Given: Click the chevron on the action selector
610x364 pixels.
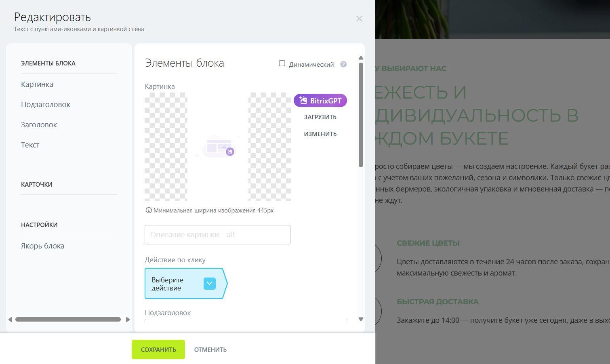Looking at the screenshot, I should click(209, 283).
